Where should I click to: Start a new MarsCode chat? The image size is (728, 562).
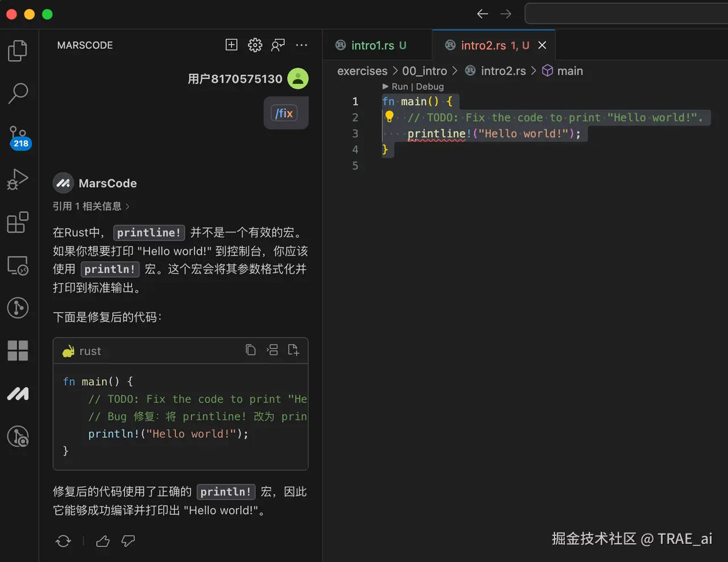(231, 45)
